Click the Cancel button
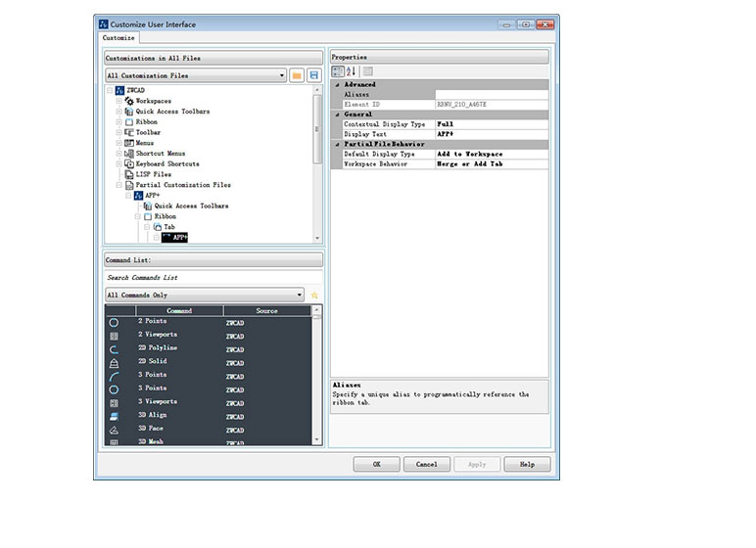The width and height of the screenshot is (756, 548). click(427, 464)
